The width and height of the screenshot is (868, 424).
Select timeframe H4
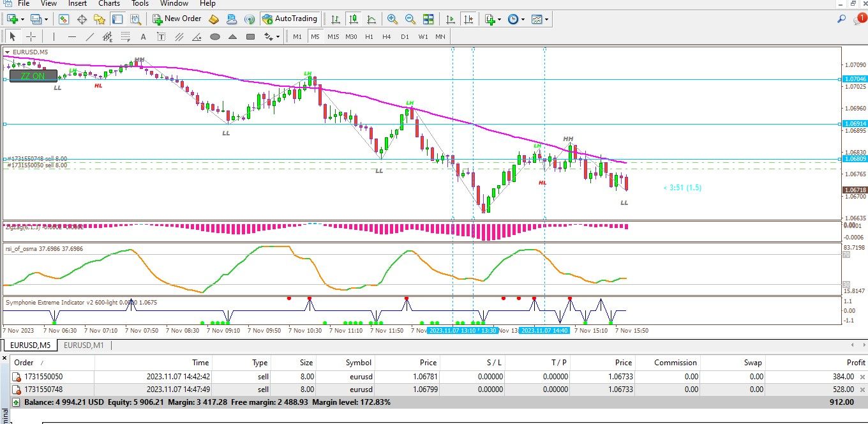pos(387,36)
